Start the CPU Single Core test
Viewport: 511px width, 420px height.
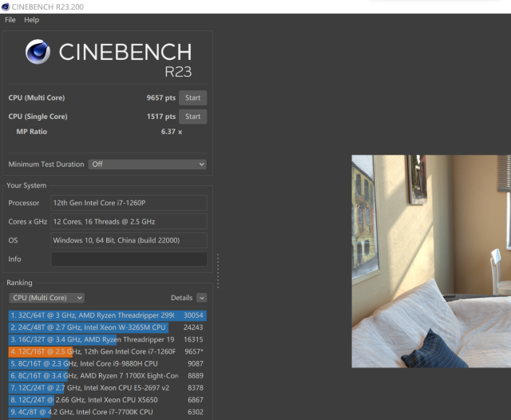[192, 117]
